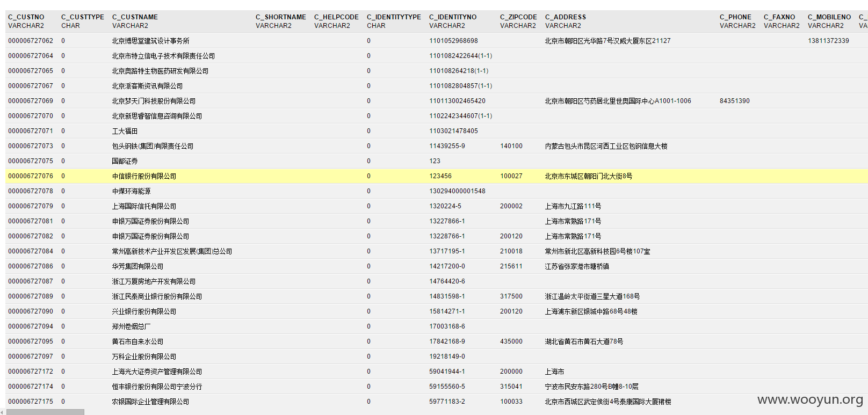Screen dimensions: 868x415
Task: Click address 上海市九江路111号
Action: (573, 206)
